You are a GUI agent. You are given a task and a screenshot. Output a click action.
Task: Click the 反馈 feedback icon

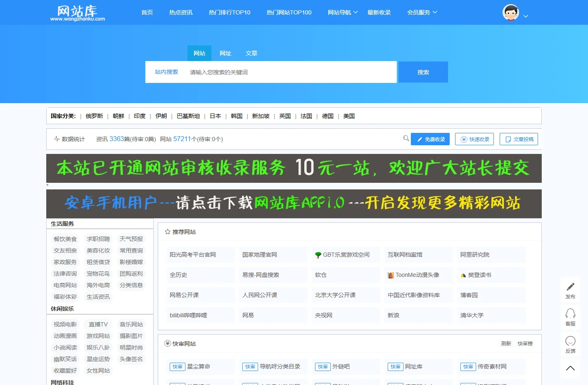[570, 341]
